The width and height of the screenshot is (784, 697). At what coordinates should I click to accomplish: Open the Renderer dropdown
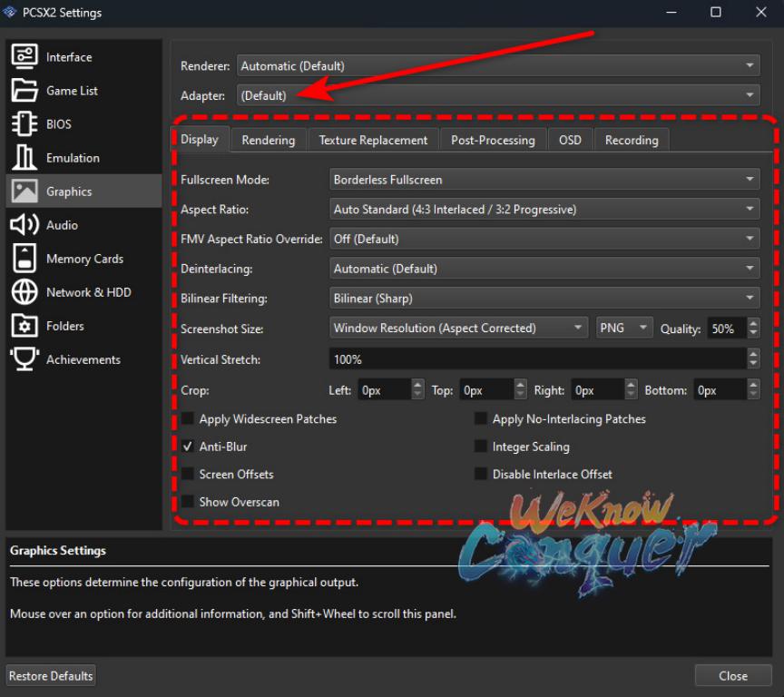pyautogui.click(x=498, y=65)
